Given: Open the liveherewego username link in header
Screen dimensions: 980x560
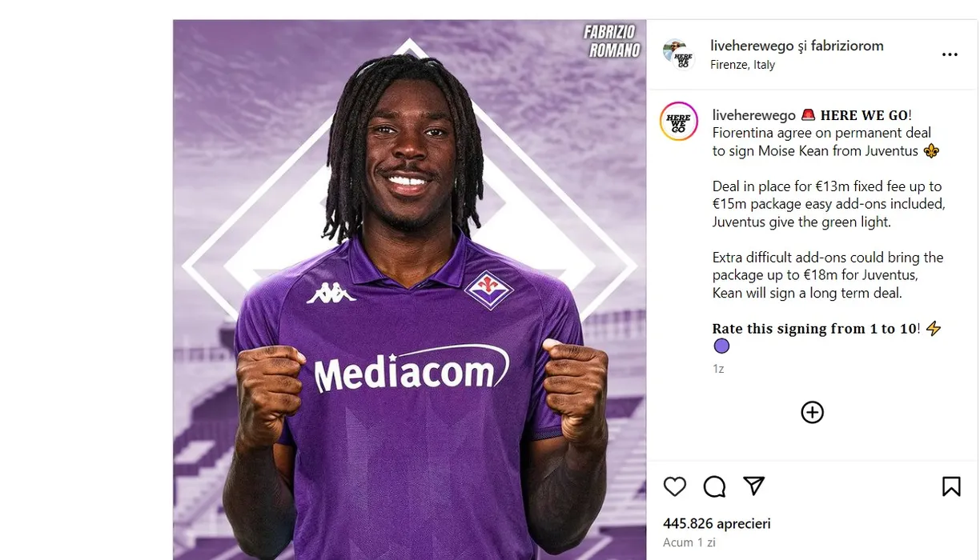Looking at the screenshot, I should [750, 46].
